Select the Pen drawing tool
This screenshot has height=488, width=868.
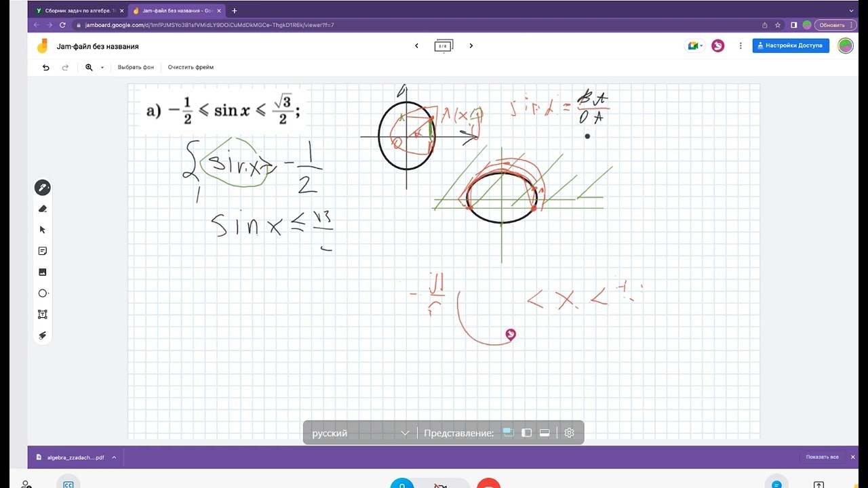coord(42,188)
